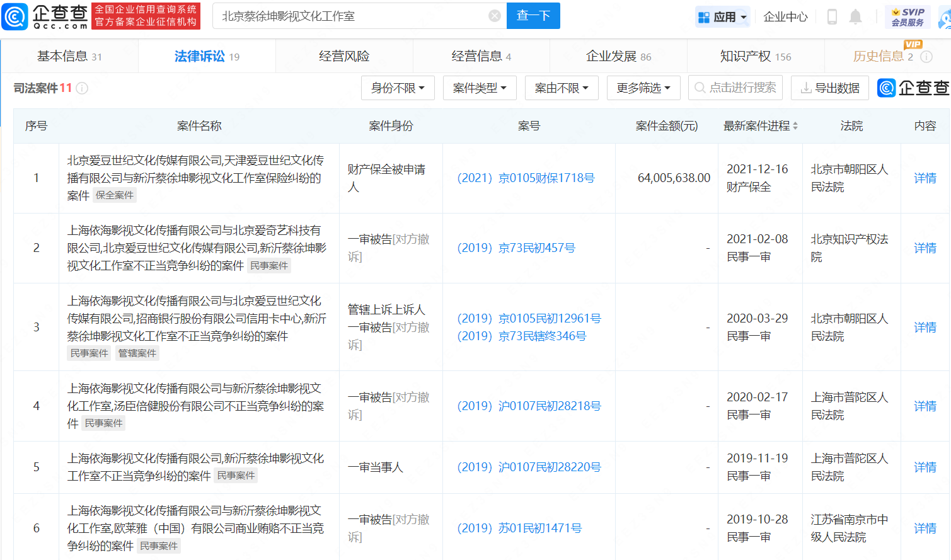Expand the 案由不限 filter dropdown

click(562, 88)
